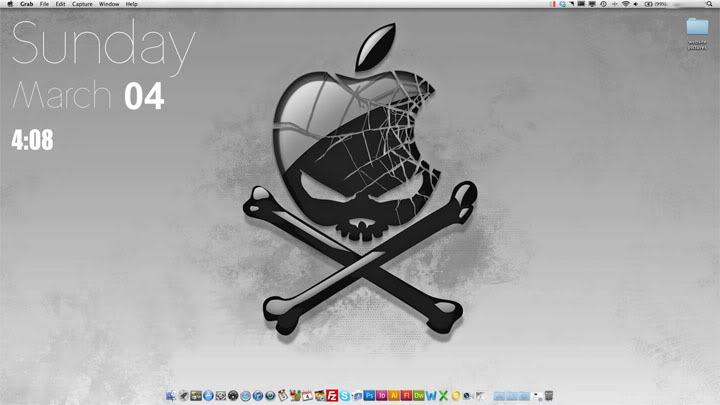Open Finder from the dock

point(171,395)
